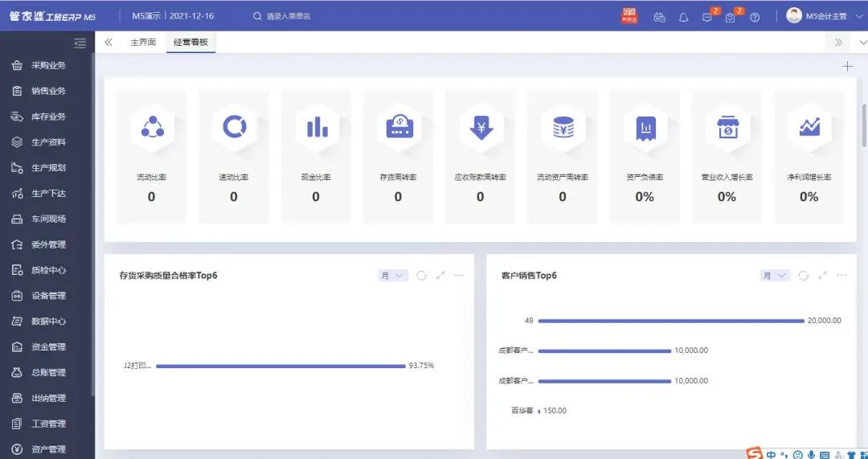Click the 资产负债率 indicator icon
868x459 pixels.
pos(645,127)
